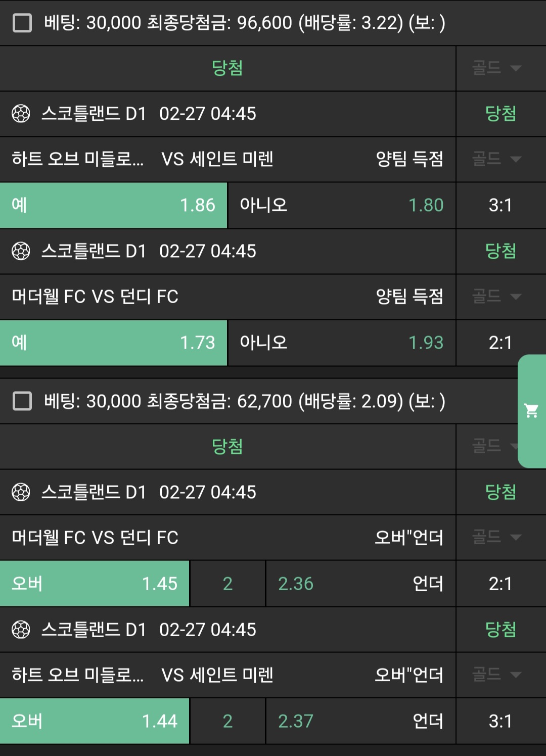
Task: Open 골드 dropdown beside 하트 오브 오버"언더 row
Action: point(496,675)
